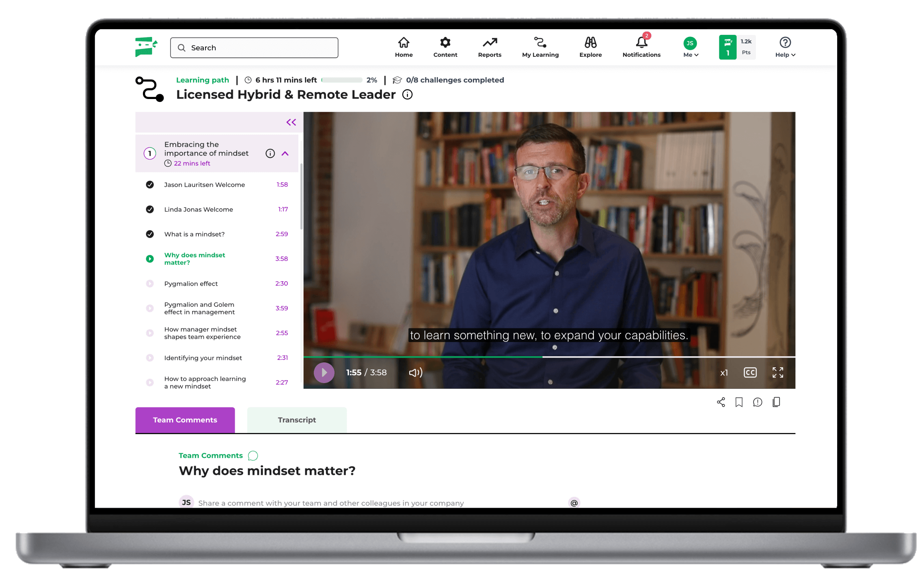
Task: Play the 'Pygmalion effect' lesson
Action: coord(191,283)
